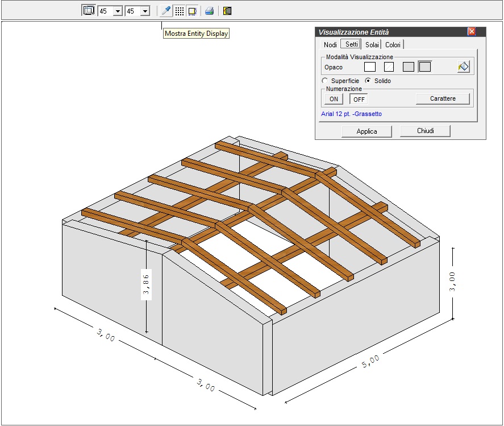Click the 3,86 height dimension label
Screen dimensions: 504x426
tap(146, 284)
